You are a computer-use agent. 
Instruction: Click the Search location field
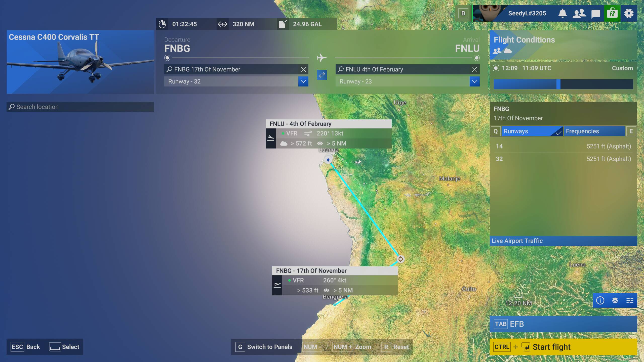pos(80,107)
